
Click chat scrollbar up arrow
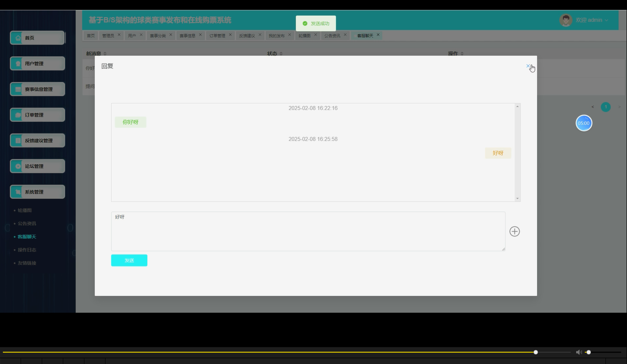[517, 107]
